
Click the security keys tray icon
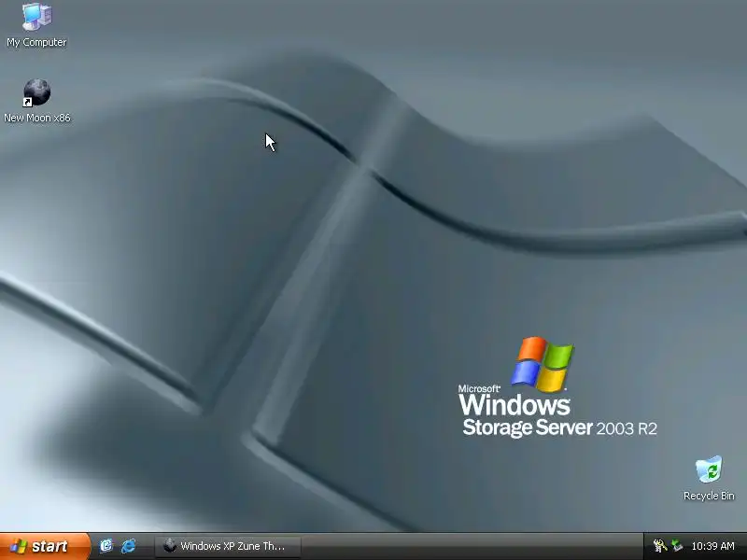point(660,546)
